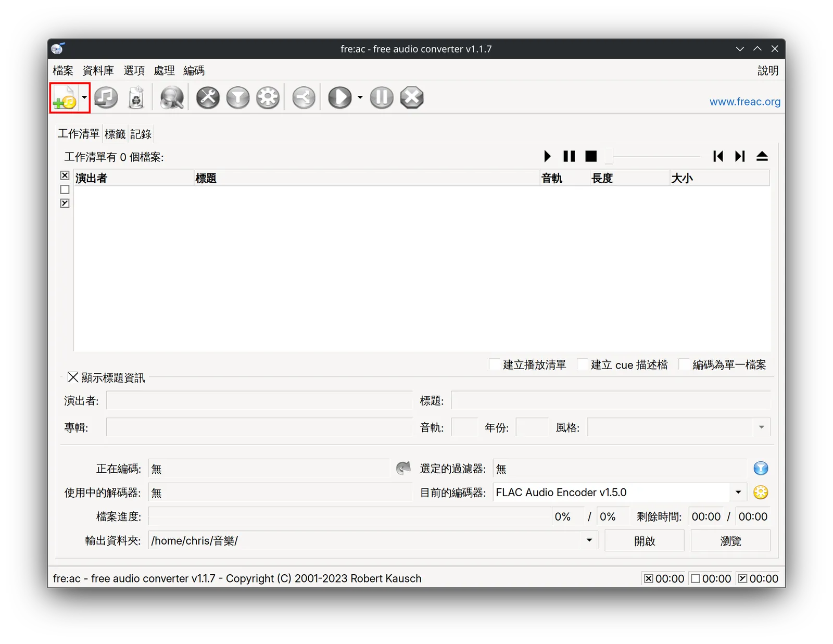
Task: Switch to the 標籤 tab
Action: 115,134
